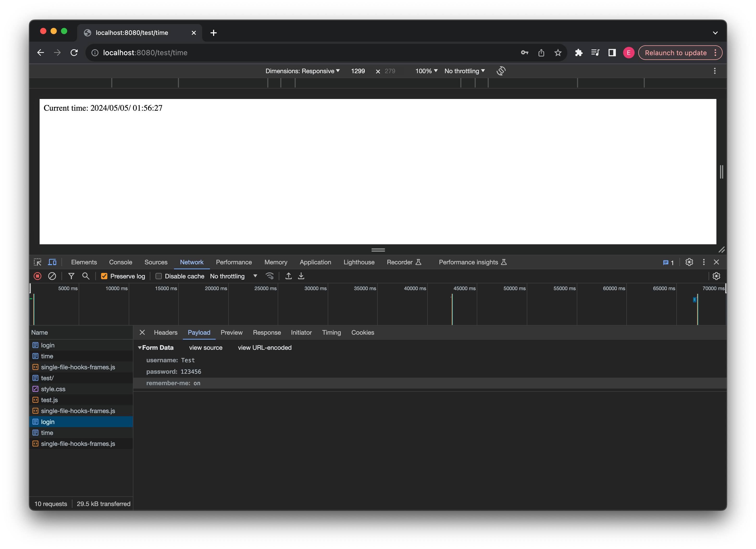Clear all network requests

[x=52, y=276]
